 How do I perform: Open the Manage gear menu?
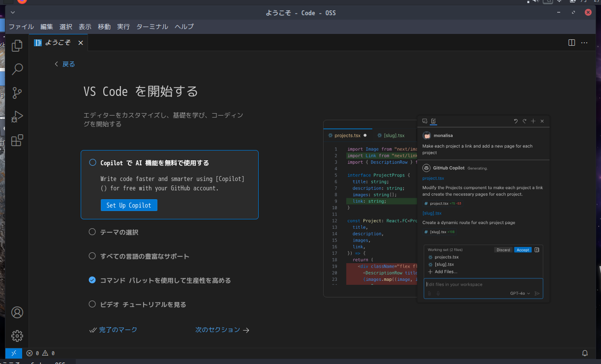pyautogui.click(x=17, y=335)
